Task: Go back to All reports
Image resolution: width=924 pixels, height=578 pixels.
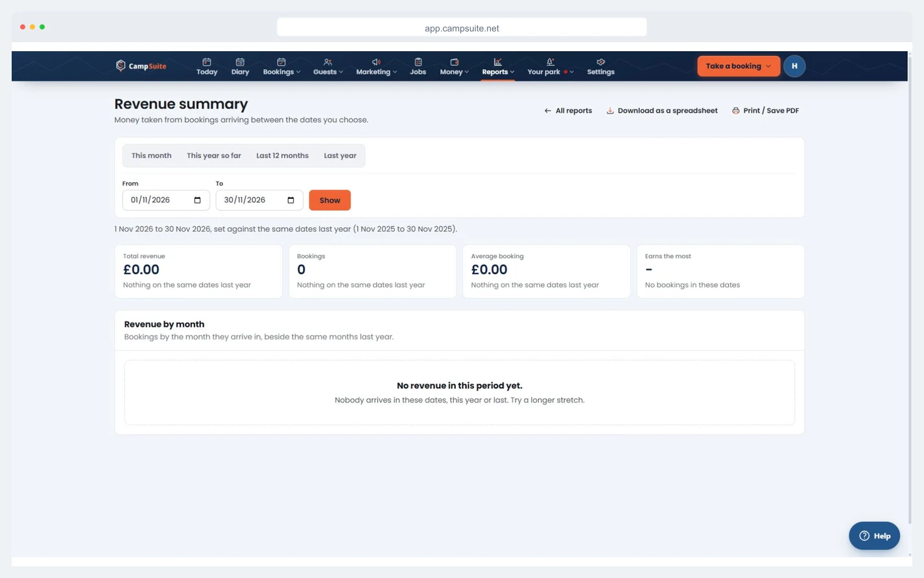Action: 568,111
